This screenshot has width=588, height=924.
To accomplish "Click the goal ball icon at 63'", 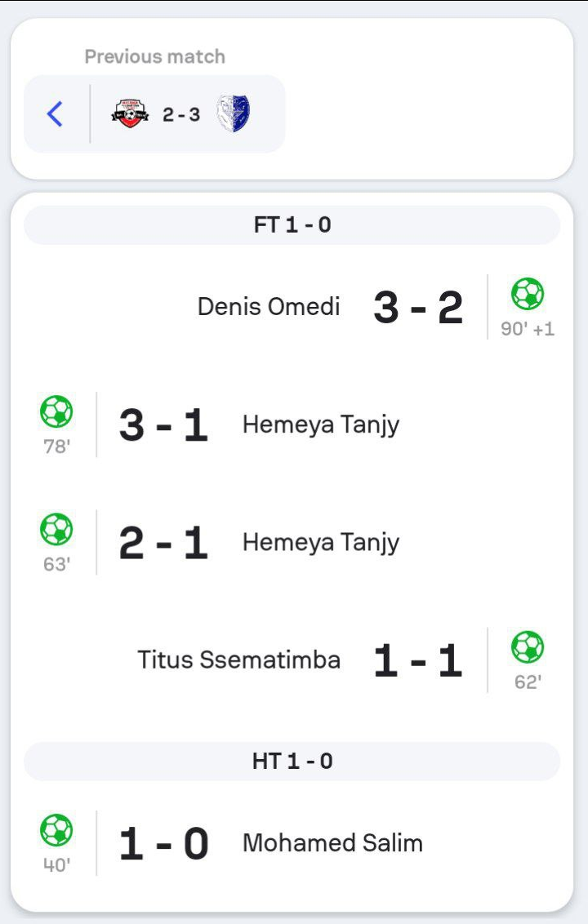I will [x=56, y=529].
